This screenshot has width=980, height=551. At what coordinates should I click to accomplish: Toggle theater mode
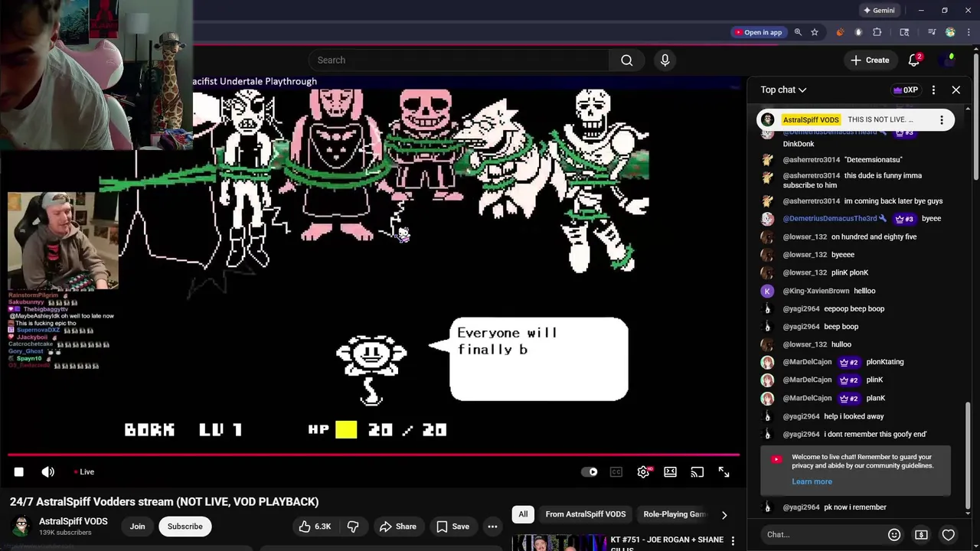point(670,472)
